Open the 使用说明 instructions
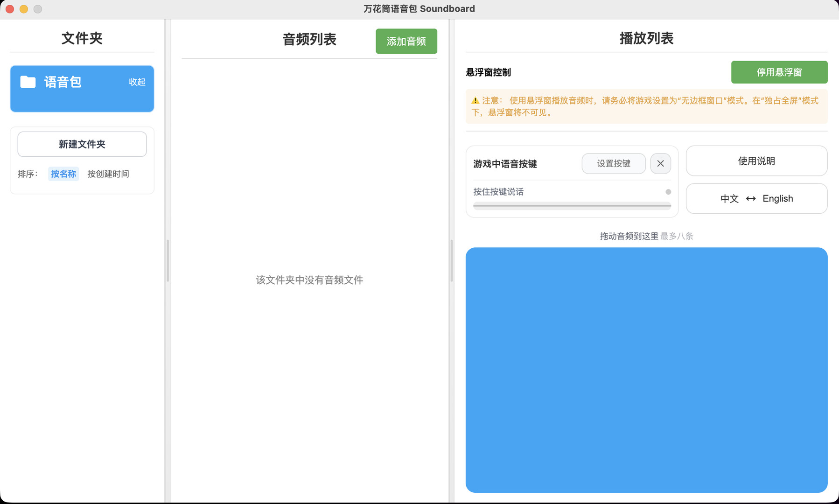 pos(756,161)
